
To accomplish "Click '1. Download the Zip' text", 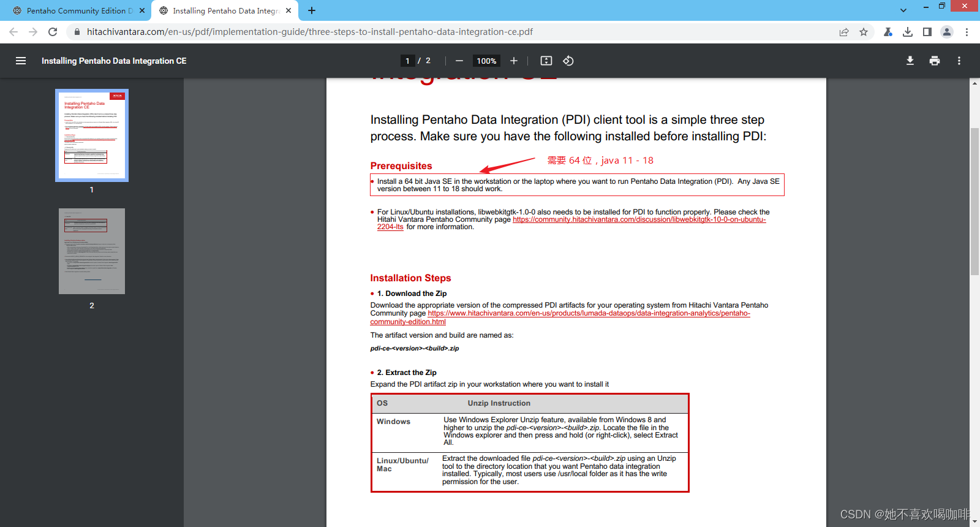I will (x=412, y=294).
